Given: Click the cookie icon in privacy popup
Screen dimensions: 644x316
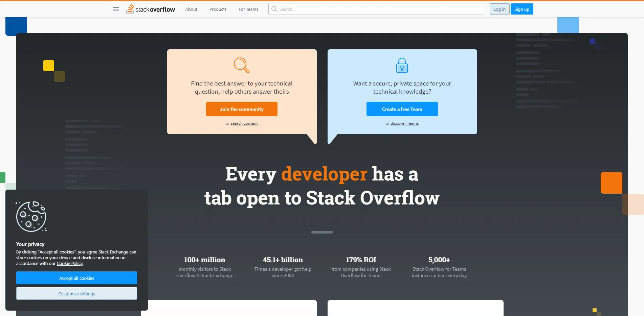Looking at the screenshot, I should click(31, 216).
